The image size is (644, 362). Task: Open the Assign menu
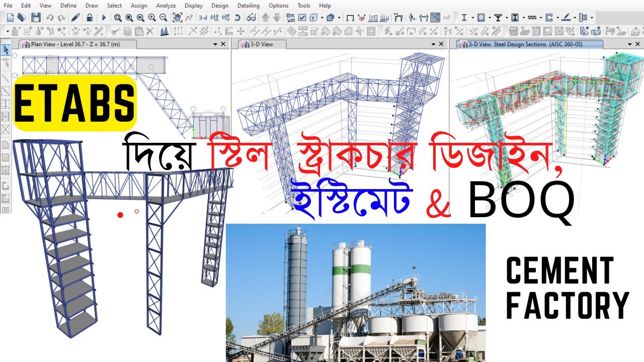[x=139, y=6]
